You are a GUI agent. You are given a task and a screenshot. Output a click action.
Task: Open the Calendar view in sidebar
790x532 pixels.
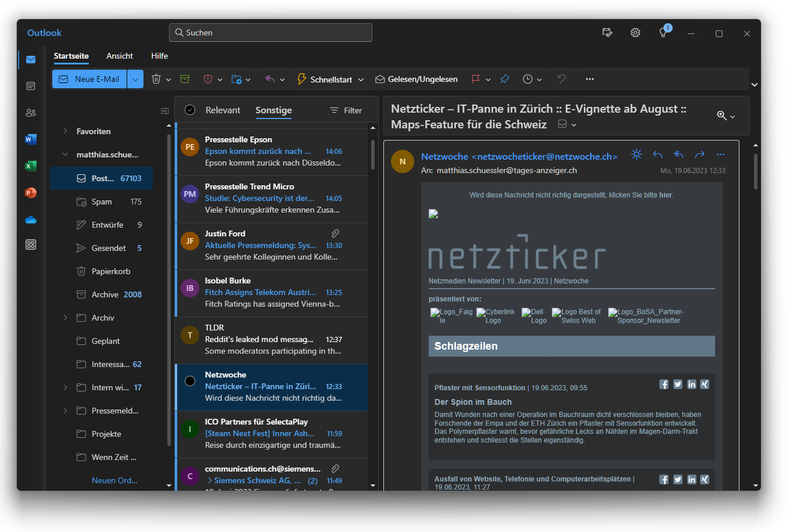31,86
